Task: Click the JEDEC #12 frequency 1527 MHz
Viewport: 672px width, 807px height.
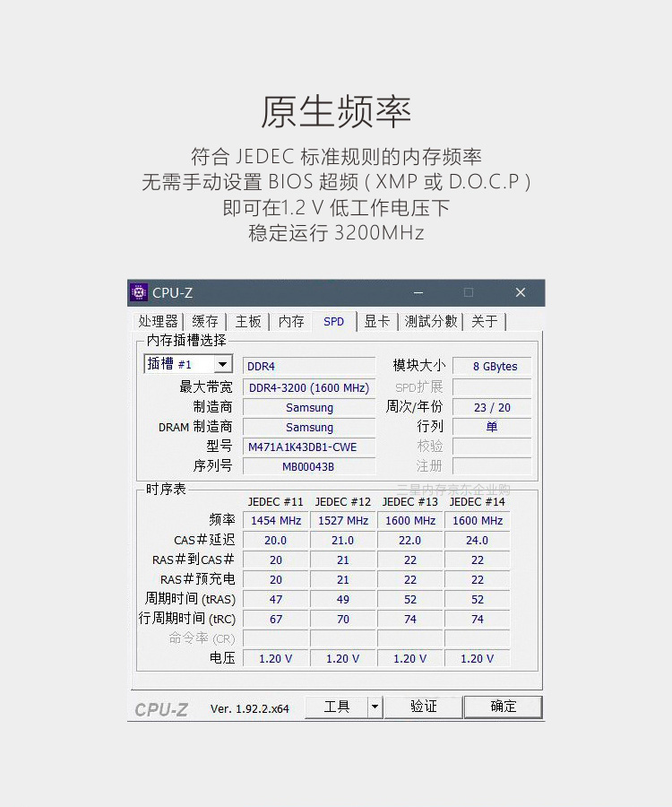Action: click(343, 521)
